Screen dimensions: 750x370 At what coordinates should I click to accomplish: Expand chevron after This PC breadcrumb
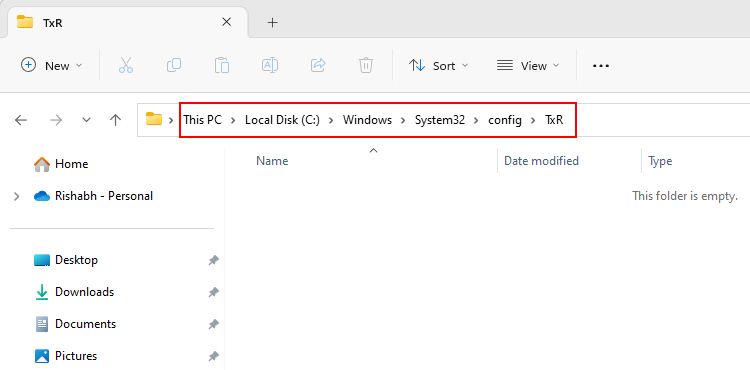[x=233, y=120]
